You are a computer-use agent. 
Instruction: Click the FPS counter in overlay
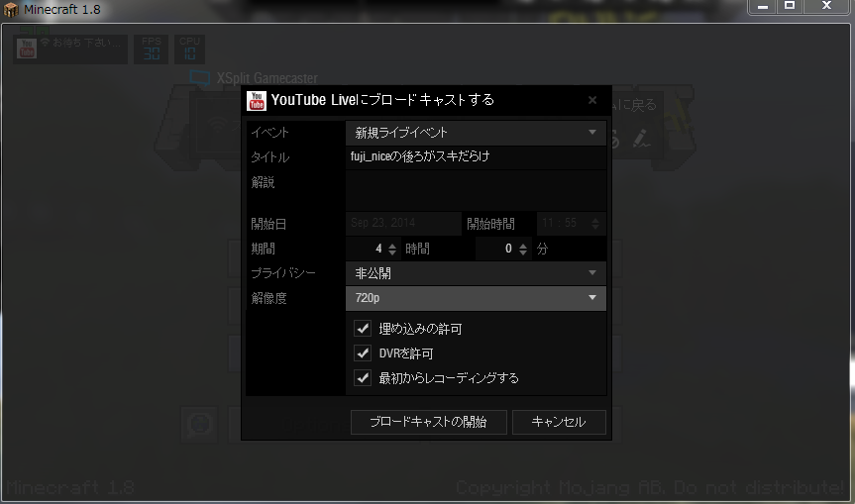pos(151,50)
